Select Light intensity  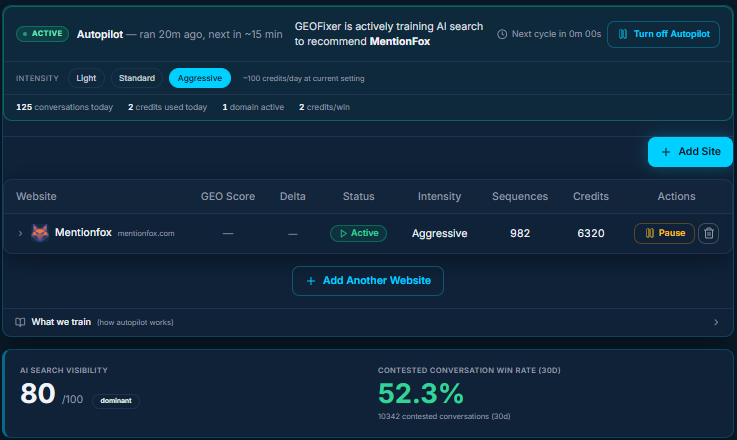[86, 78]
